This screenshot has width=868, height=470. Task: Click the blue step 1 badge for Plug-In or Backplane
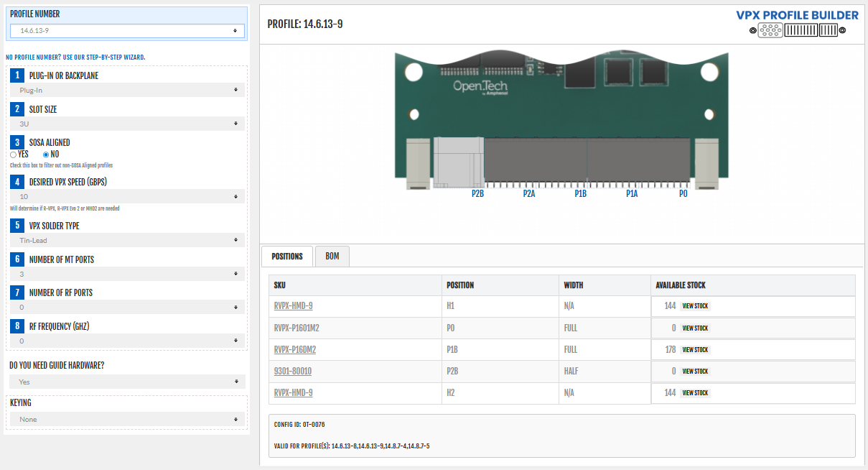(16, 75)
